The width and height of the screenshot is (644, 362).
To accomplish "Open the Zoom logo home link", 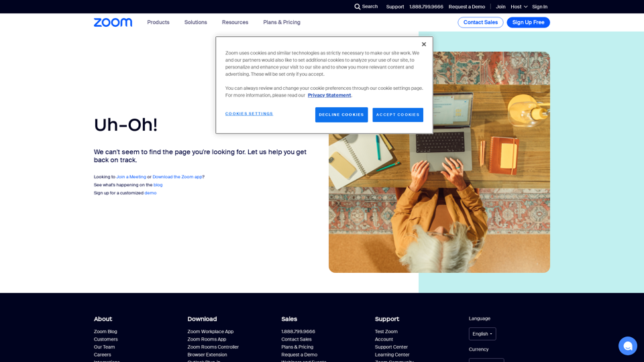I will [113, 22].
